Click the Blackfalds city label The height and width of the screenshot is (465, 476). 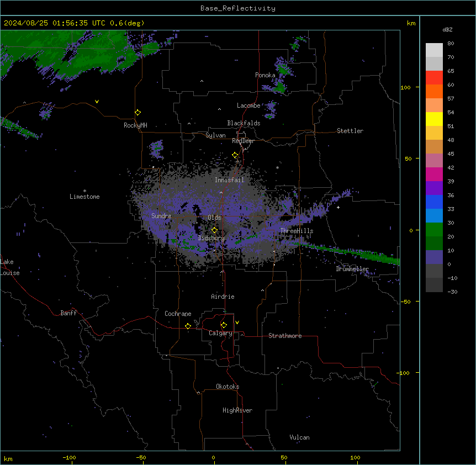tap(244, 123)
